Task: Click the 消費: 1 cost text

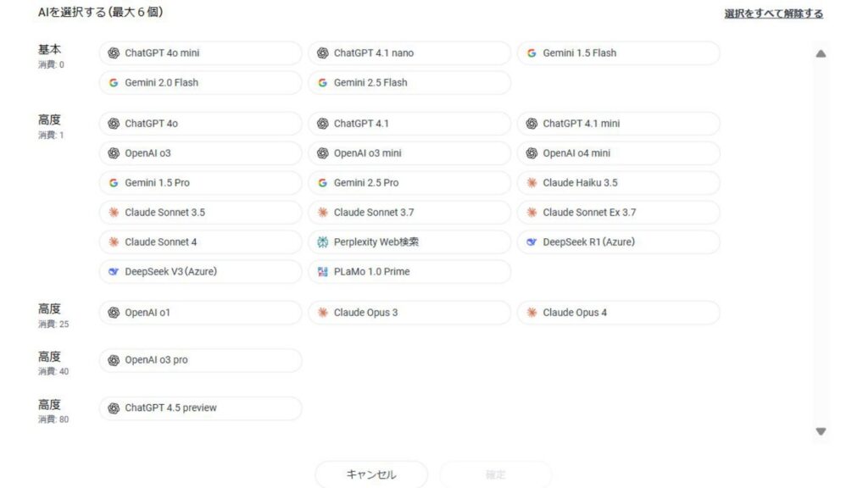Action: click(x=51, y=135)
